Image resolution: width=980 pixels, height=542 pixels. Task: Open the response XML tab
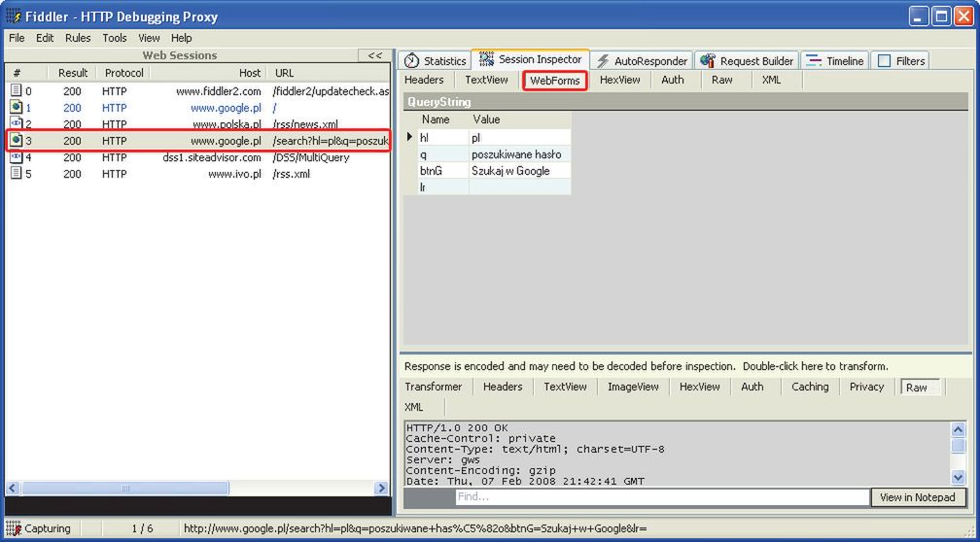(x=414, y=407)
